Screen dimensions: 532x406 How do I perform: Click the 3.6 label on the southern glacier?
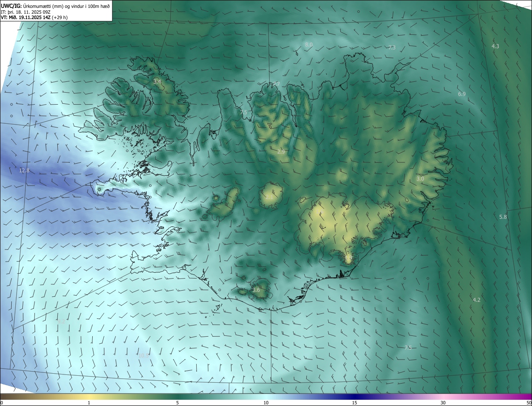pos(256,290)
